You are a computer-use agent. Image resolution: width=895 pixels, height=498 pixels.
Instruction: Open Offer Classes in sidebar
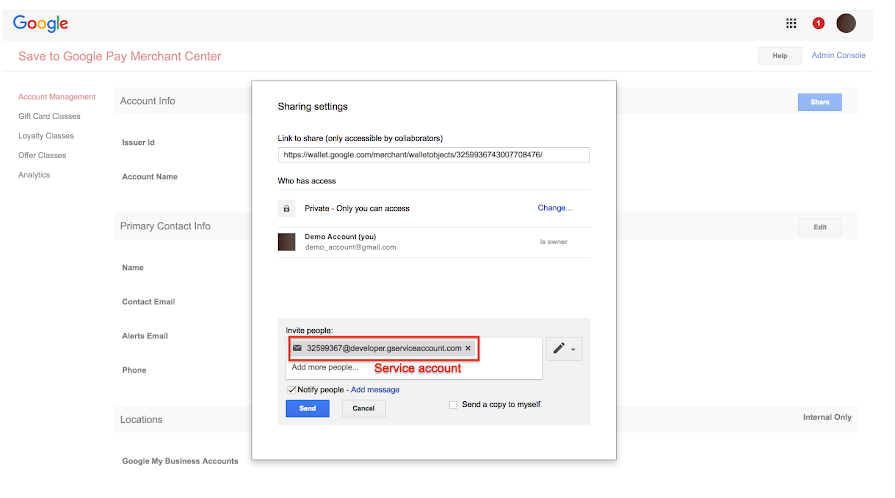(42, 155)
